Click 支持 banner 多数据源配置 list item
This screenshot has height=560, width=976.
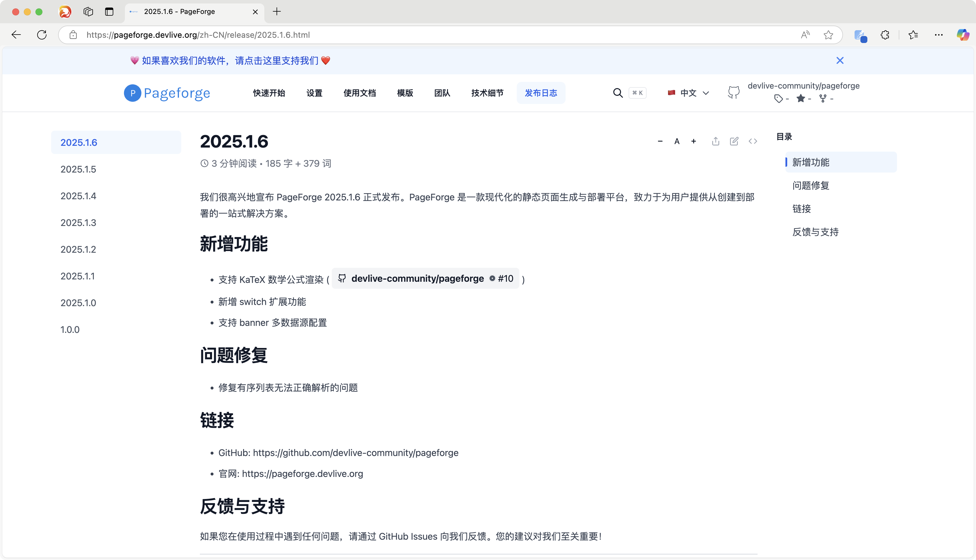click(273, 323)
